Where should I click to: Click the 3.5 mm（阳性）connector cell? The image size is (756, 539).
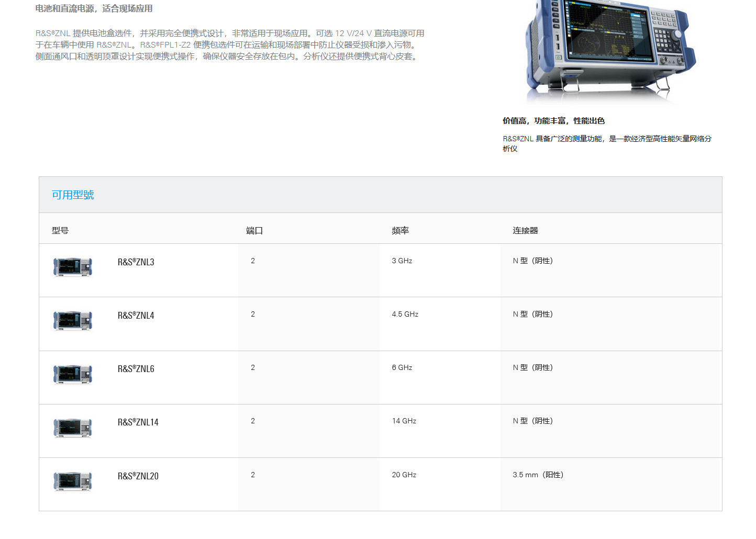[x=538, y=475]
